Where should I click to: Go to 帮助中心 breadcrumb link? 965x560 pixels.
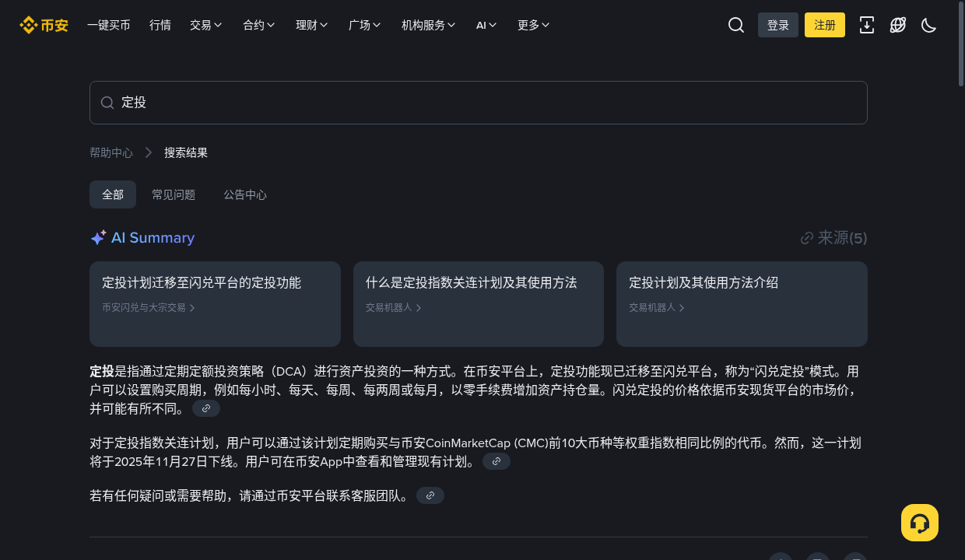(111, 152)
